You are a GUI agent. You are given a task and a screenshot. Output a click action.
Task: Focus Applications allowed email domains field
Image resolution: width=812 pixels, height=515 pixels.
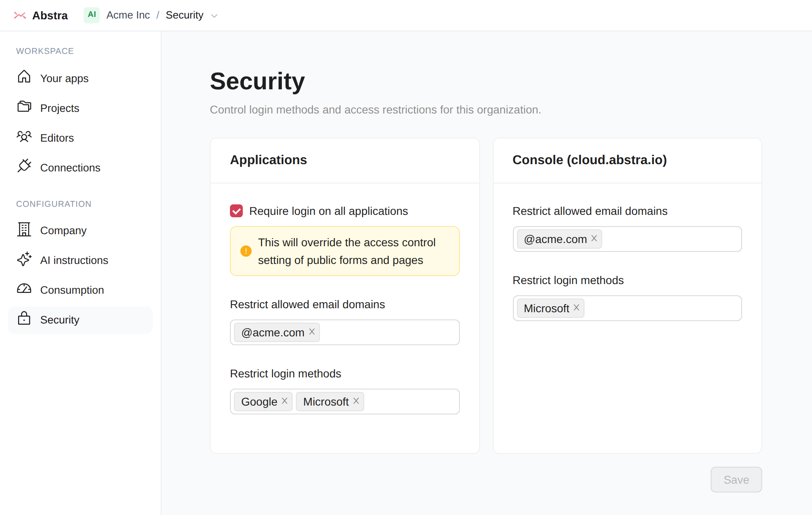(345, 332)
